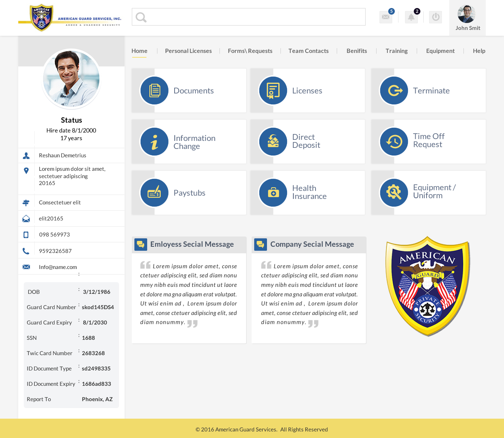Click the Information Change label
This screenshot has width=504, height=438.
(194, 142)
